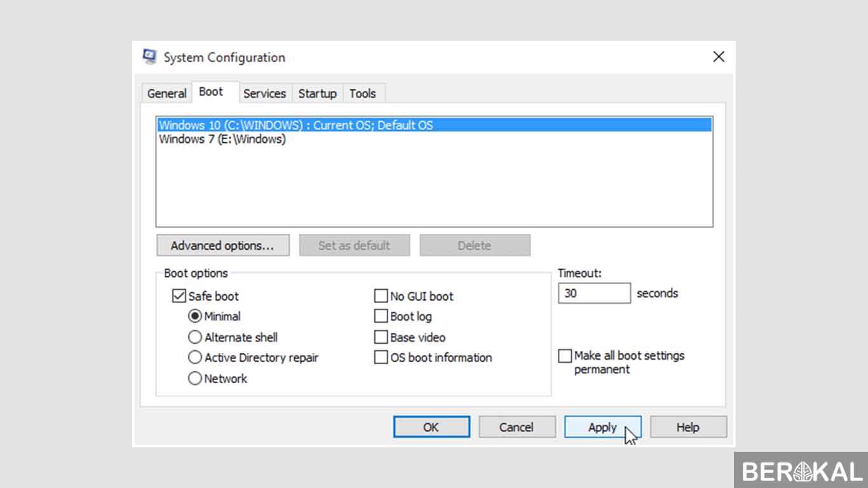Open the Services tab
The width and height of the screenshot is (868, 488).
coord(264,93)
